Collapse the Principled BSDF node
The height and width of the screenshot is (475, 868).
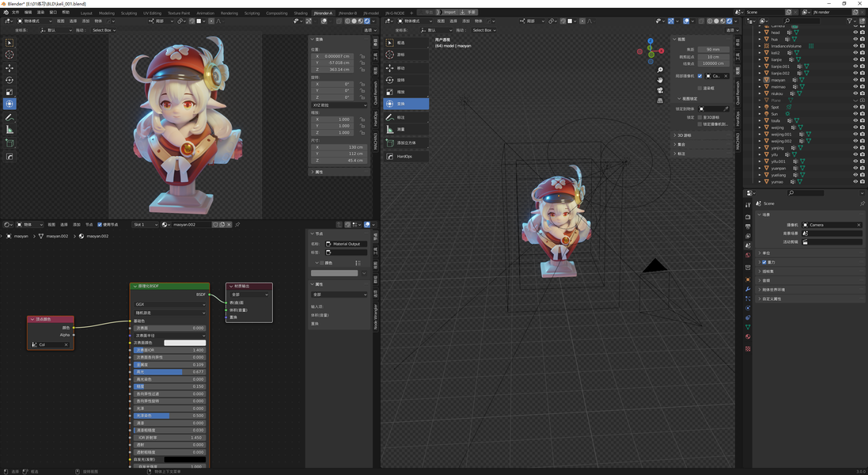pos(135,287)
